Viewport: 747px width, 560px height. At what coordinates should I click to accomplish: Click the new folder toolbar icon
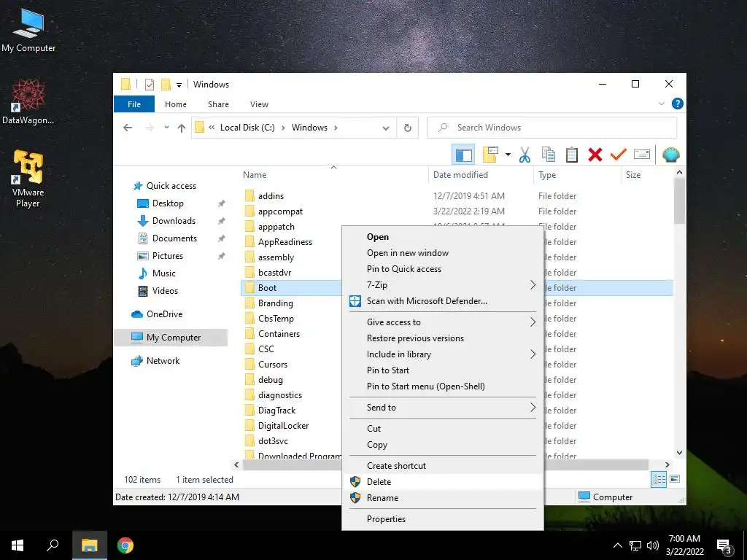490,155
